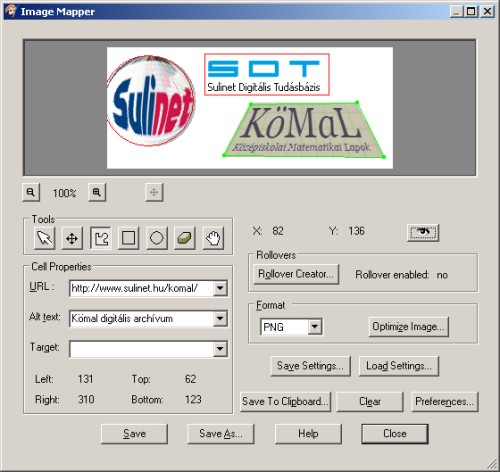Click the zoom out magnifier button

(x=31, y=192)
